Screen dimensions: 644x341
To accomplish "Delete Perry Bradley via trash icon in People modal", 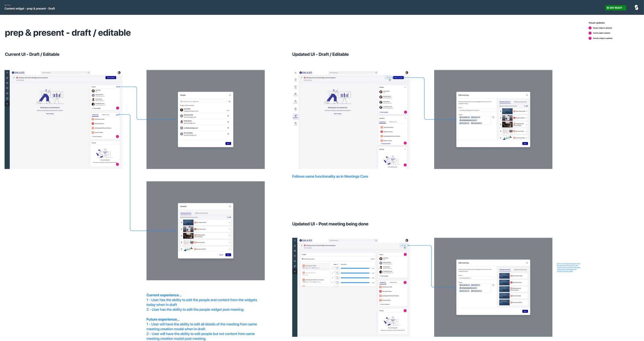I will 228,134.
